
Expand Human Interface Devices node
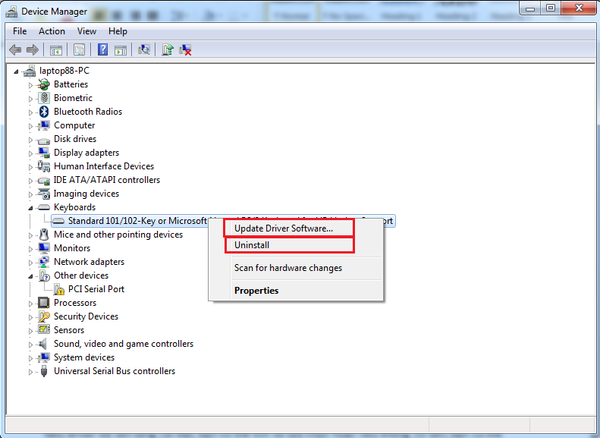[x=31, y=167]
